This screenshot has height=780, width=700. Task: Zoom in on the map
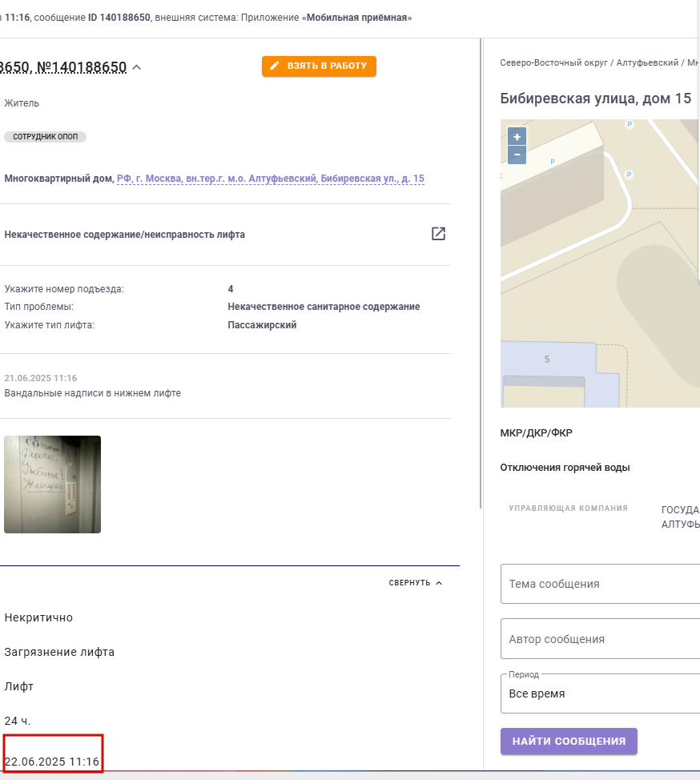(517, 137)
